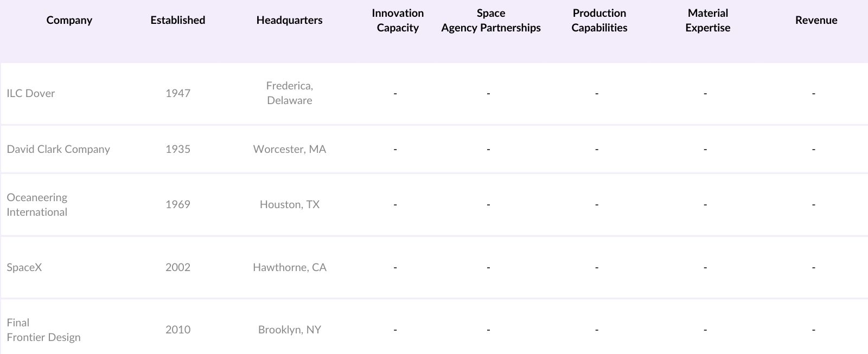The height and width of the screenshot is (354, 868).
Task: Select the Production Capabilities column header
Action: (599, 21)
